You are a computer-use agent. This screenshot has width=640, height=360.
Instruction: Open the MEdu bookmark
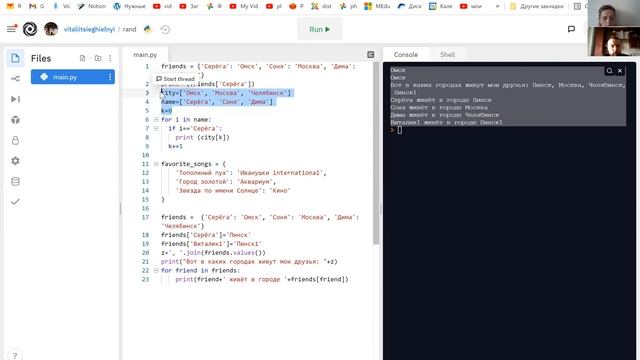click(377, 6)
